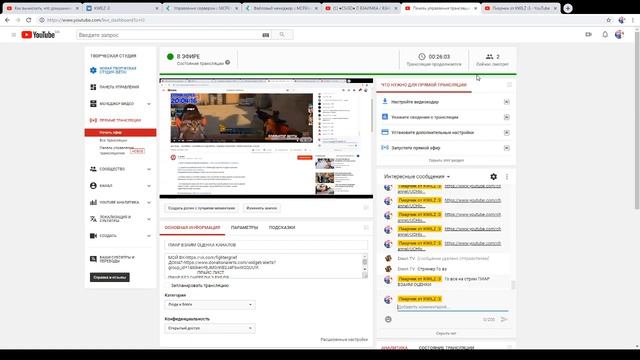640x360 pixels.
Task: Click the stream duration clock icon
Action: [x=422, y=57]
